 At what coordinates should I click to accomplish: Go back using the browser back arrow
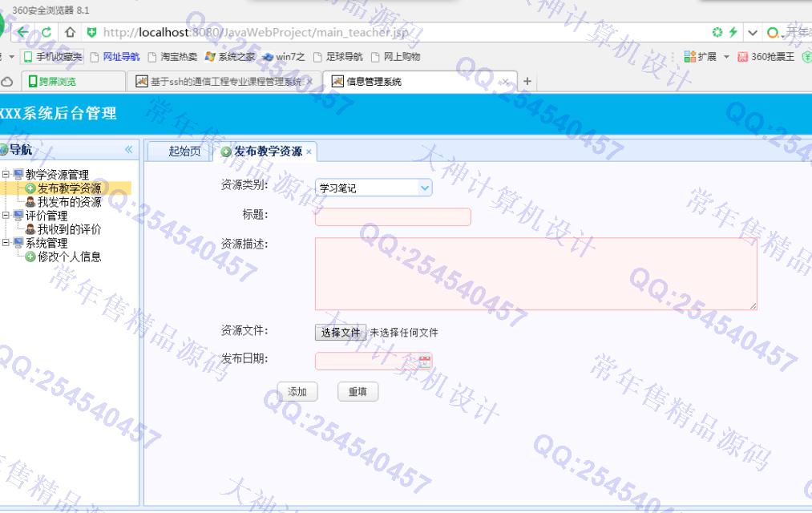pos(22,33)
